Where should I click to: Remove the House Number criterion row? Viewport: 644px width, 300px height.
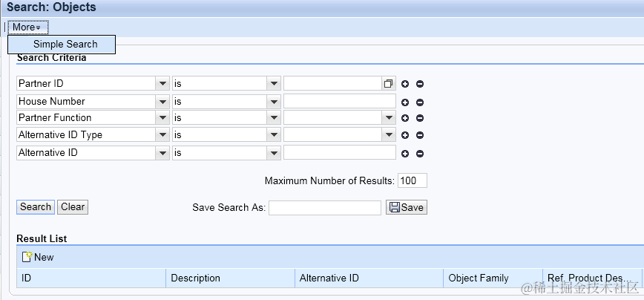pyautogui.click(x=420, y=102)
